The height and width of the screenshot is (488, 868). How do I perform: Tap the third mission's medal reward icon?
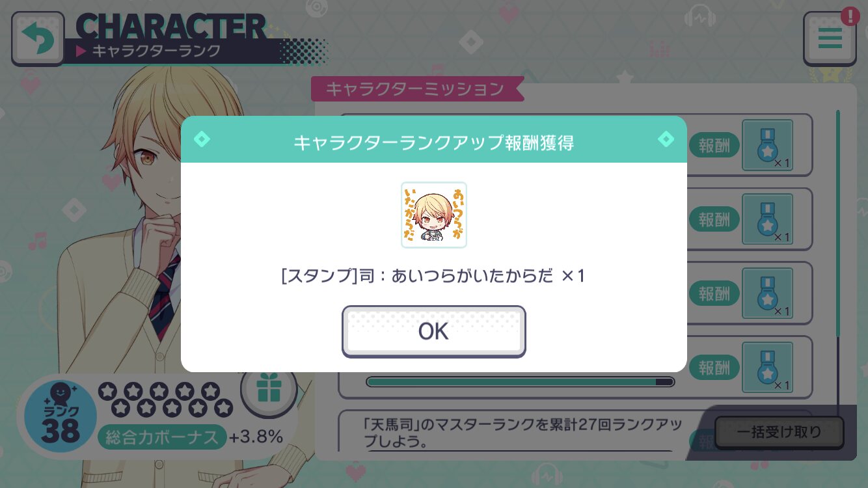pos(768,293)
